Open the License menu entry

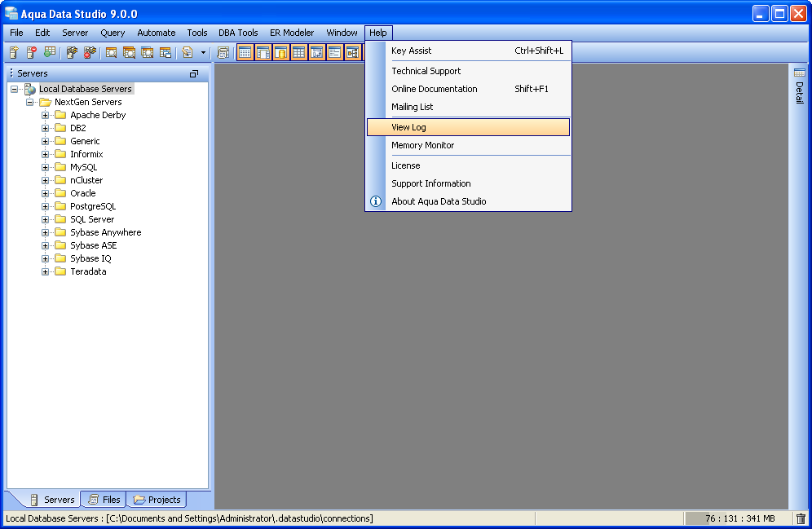click(x=468, y=165)
